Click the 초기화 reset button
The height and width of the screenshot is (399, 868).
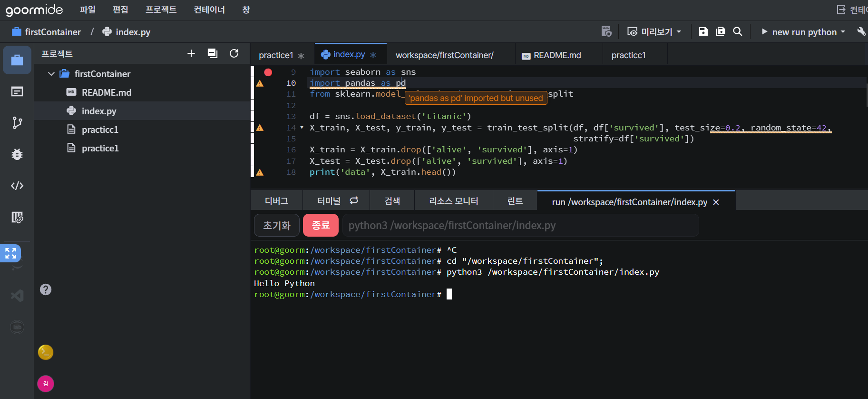click(277, 225)
